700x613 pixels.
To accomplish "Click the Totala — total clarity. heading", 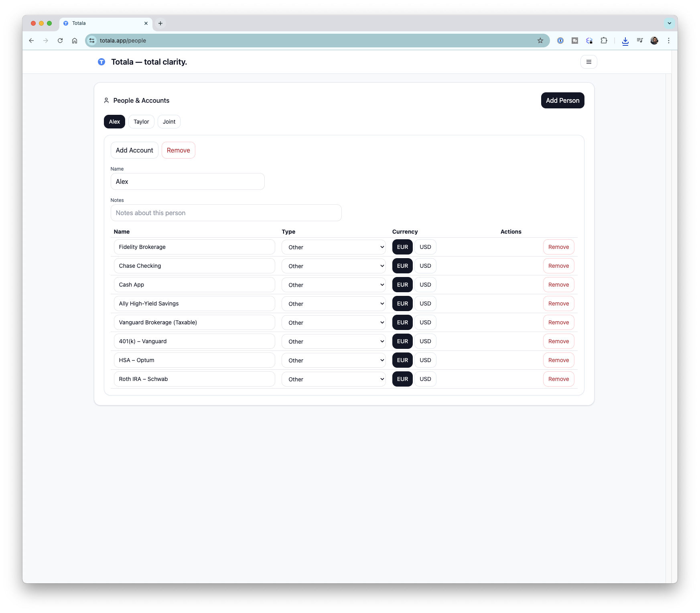I will click(149, 62).
